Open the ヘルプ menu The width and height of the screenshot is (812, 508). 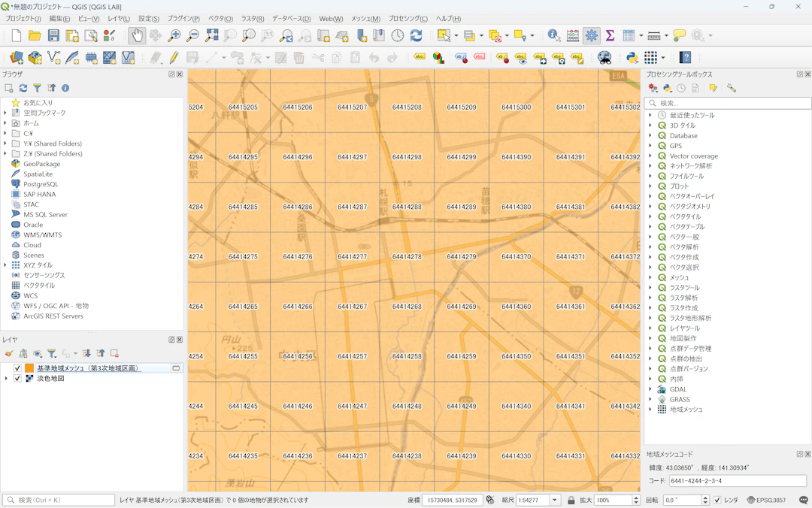(x=448, y=19)
